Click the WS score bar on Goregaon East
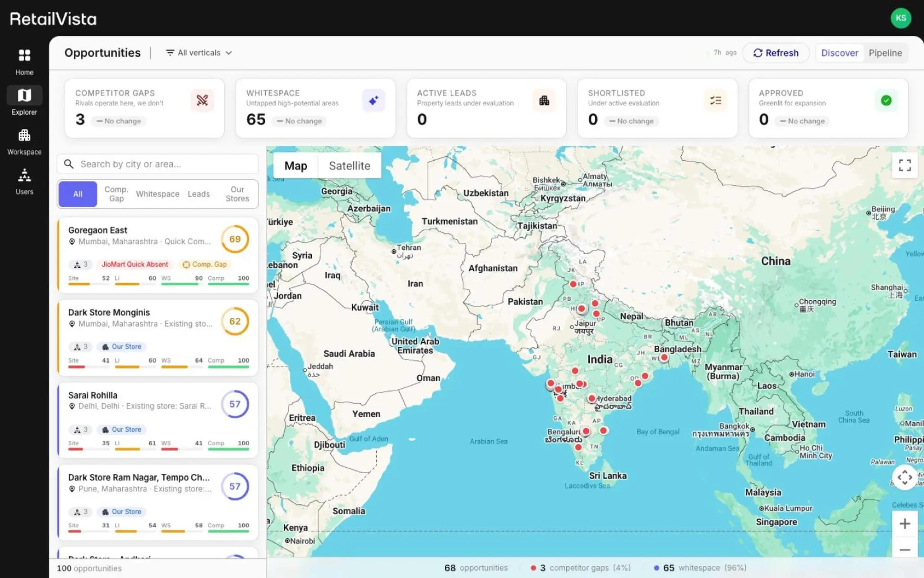This screenshot has height=578, width=924. pyautogui.click(x=182, y=284)
